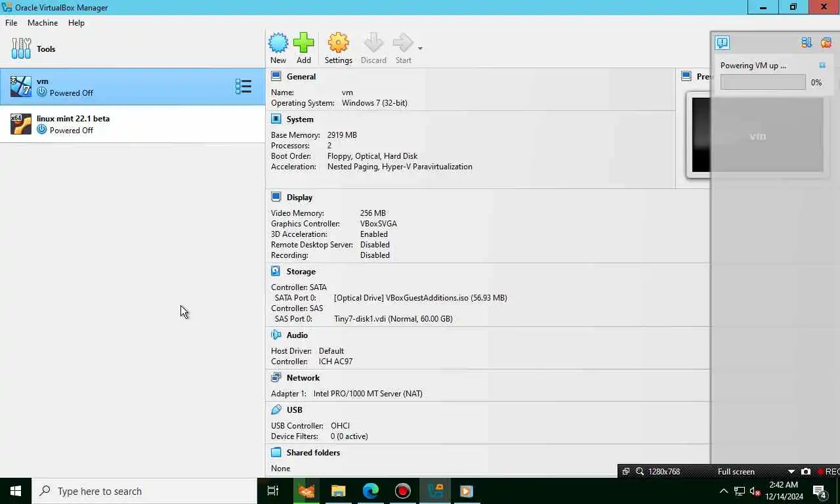Open the Storage settings header link

coord(301,272)
